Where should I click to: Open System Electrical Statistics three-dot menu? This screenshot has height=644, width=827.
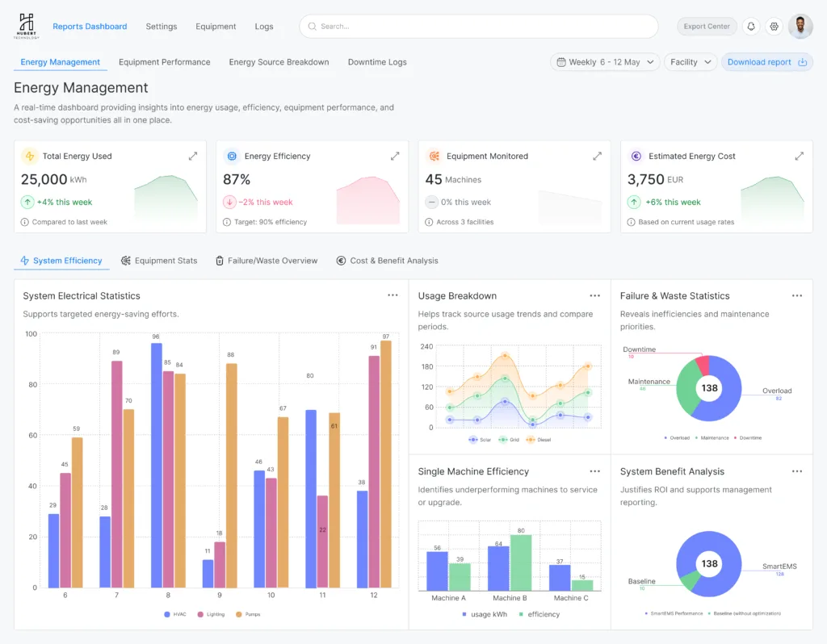click(393, 295)
